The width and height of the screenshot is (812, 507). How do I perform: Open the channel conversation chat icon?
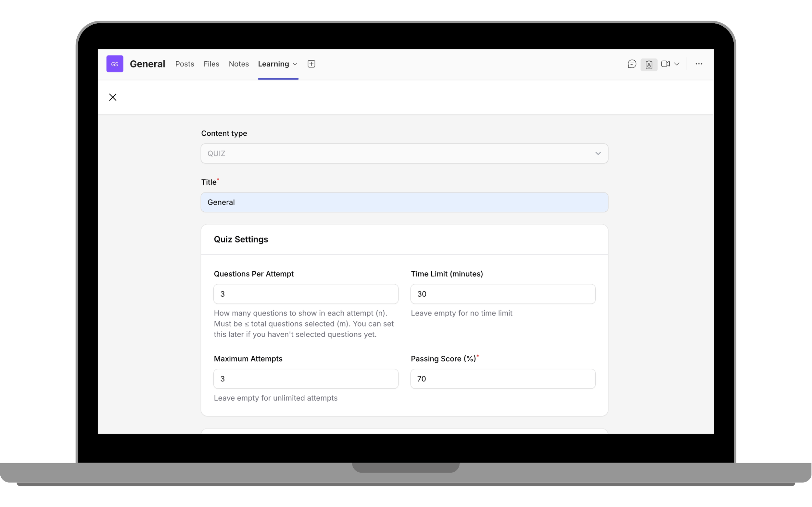tap(632, 64)
